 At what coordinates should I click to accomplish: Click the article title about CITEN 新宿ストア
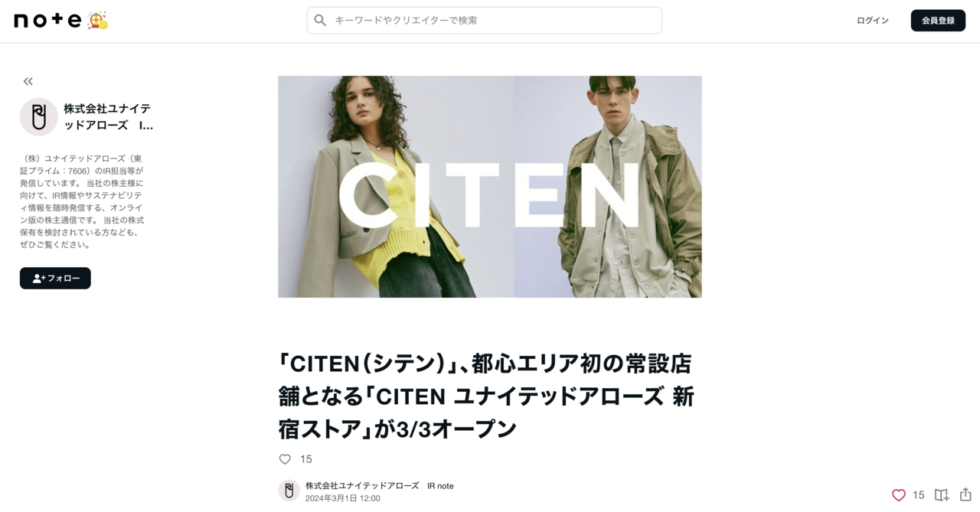pyautogui.click(x=487, y=396)
